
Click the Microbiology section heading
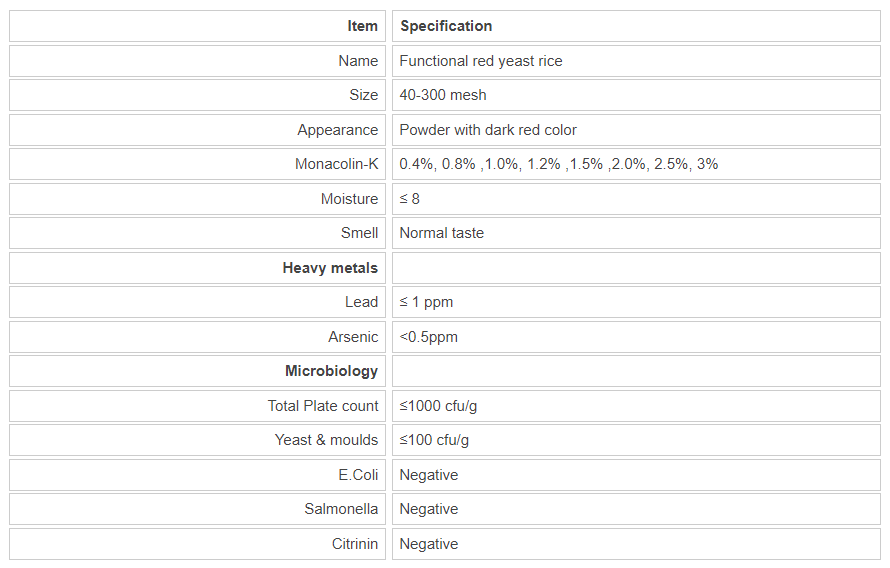[x=331, y=371]
